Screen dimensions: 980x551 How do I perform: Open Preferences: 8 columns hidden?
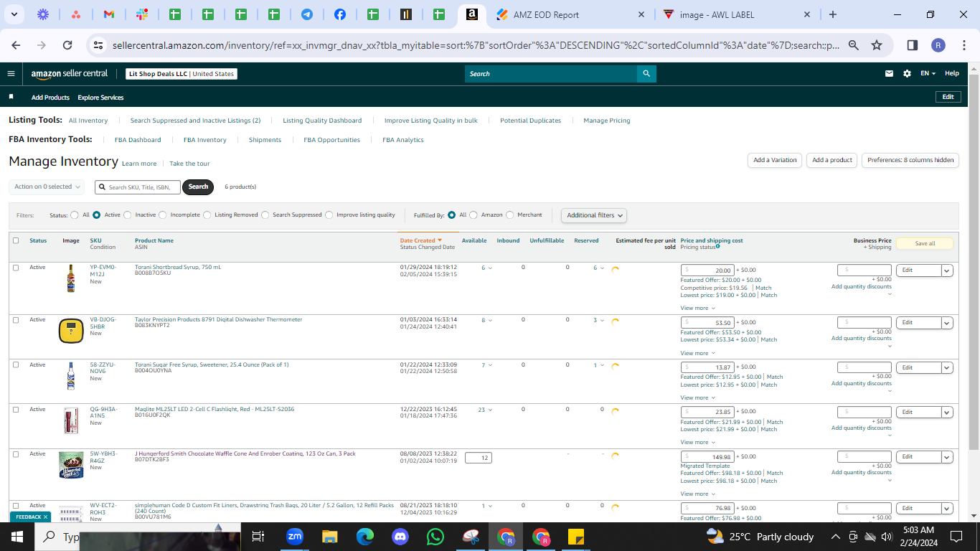(x=910, y=160)
